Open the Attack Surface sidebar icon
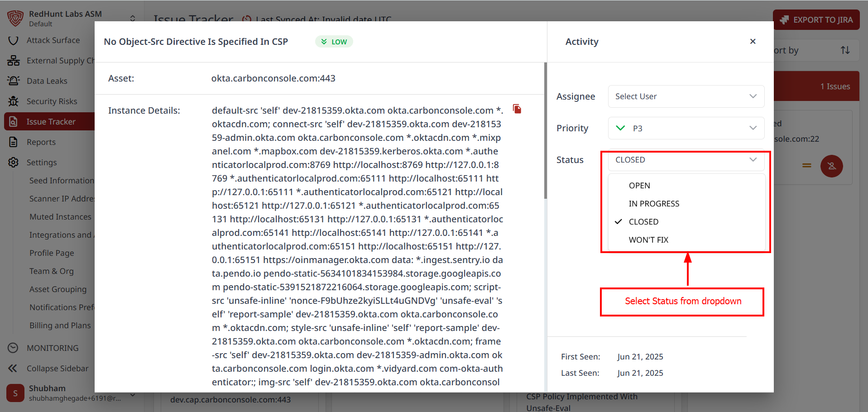Screen dimensions: 868x412 point(14,40)
